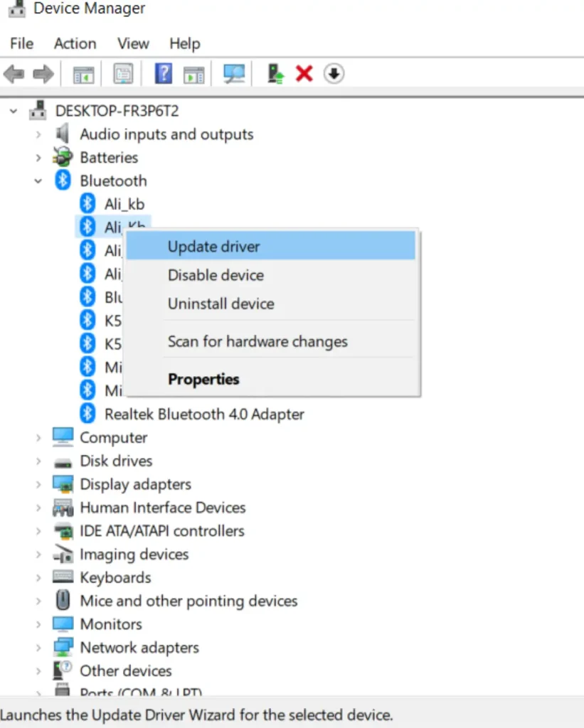Click the Bluetooth icon beside Realtek Bluetooth 4.0 Adapter
The height and width of the screenshot is (728, 584).
click(x=87, y=414)
